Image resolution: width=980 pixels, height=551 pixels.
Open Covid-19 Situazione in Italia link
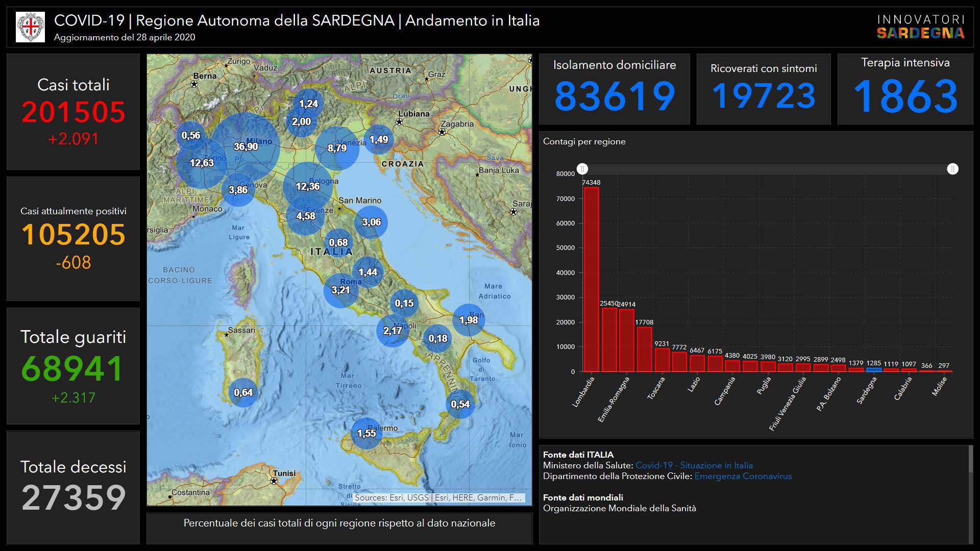[694, 465]
